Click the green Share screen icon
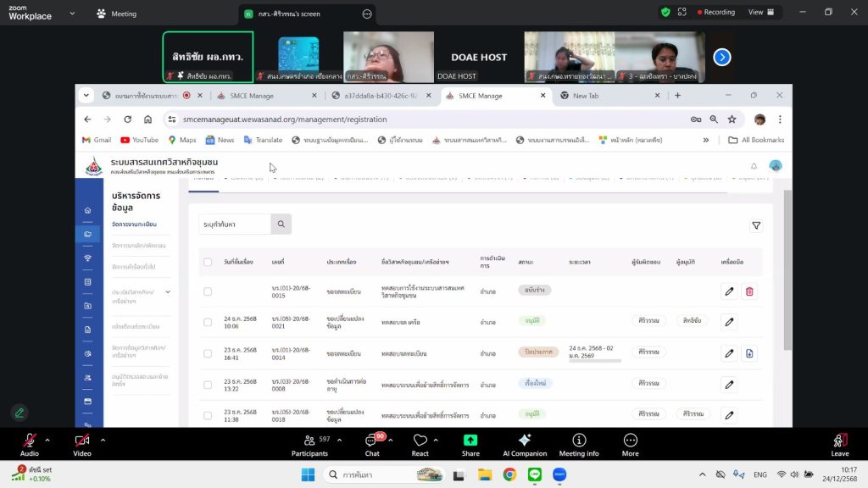The height and width of the screenshot is (488, 868). pos(470,441)
